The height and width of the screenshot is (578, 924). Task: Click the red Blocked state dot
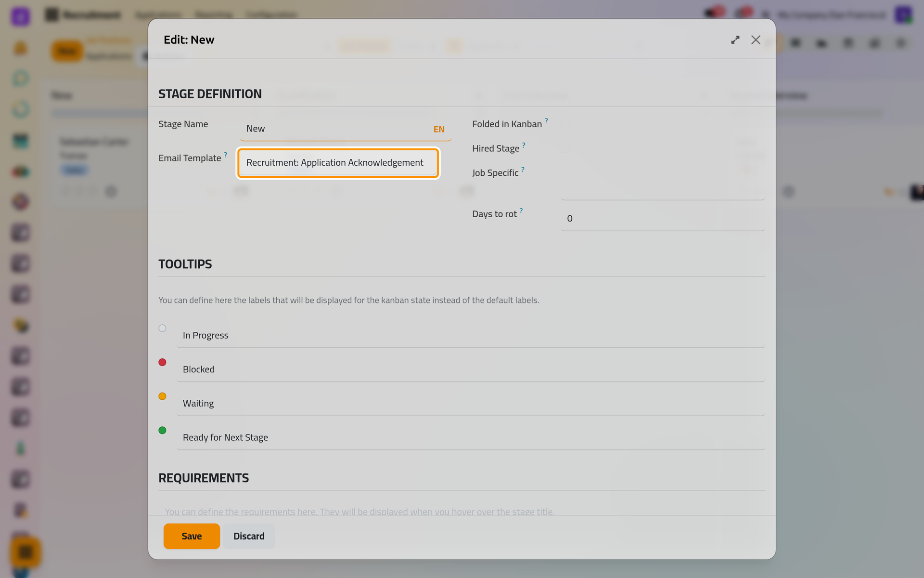click(162, 362)
